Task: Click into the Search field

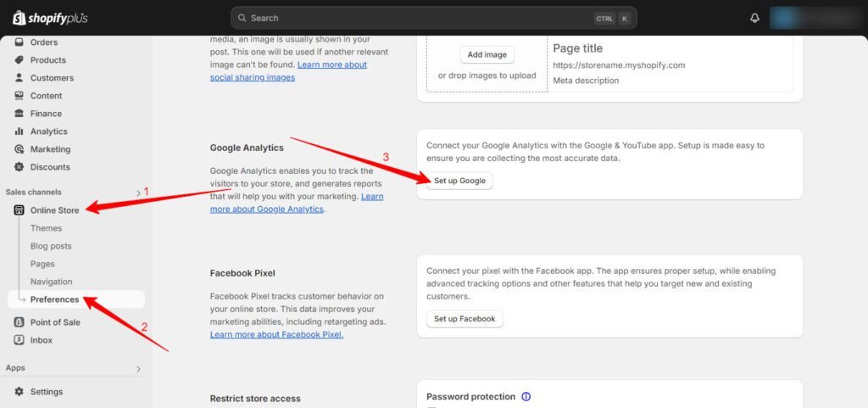Action: tap(433, 19)
